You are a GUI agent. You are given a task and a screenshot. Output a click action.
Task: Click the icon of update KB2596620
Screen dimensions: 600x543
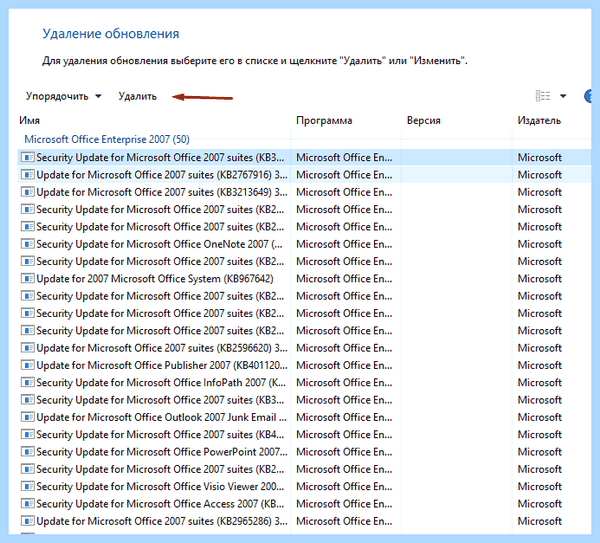28,348
